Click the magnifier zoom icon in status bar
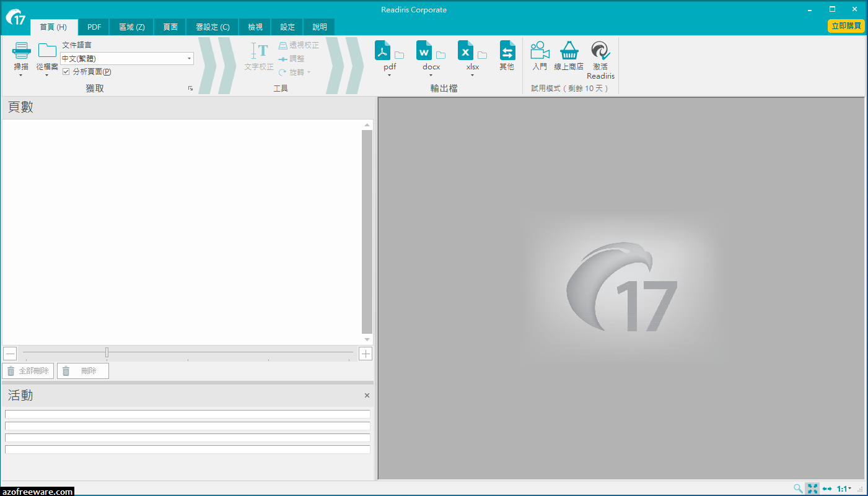This screenshot has width=868, height=496. [799, 489]
